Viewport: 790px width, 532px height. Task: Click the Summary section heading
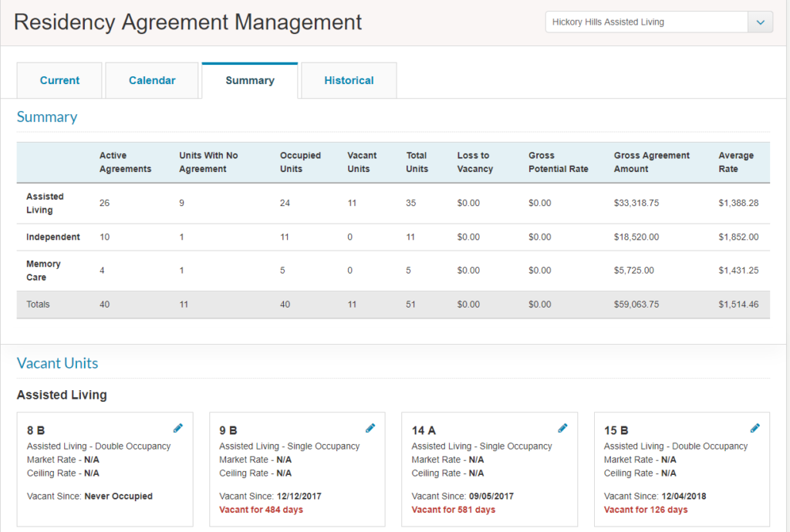tap(47, 116)
